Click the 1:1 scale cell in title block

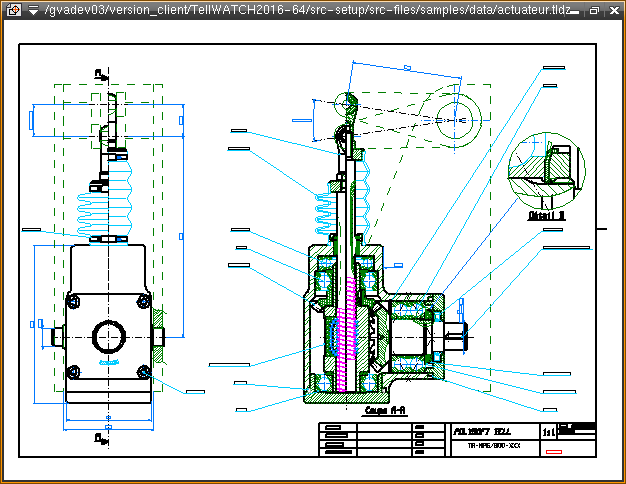[x=548, y=433]
